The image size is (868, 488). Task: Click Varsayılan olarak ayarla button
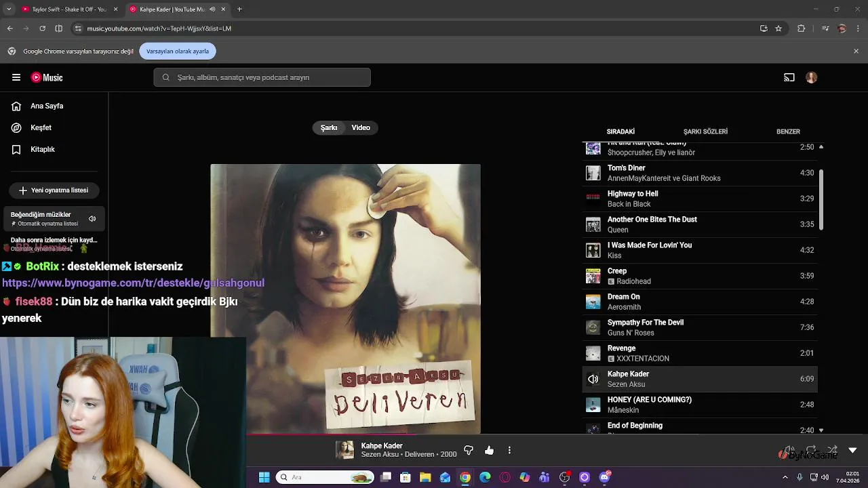[178, 51]
